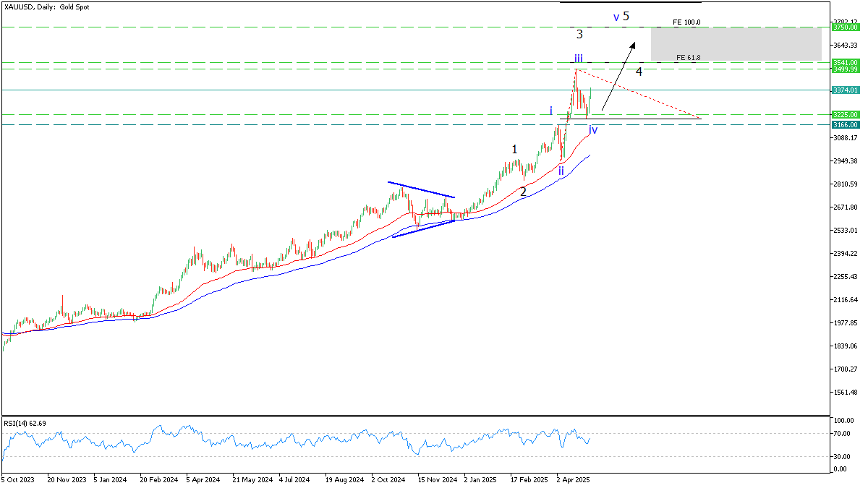Select the black wave label 2
This screenshot has height=488, width=868.
[x=523, y=192]
